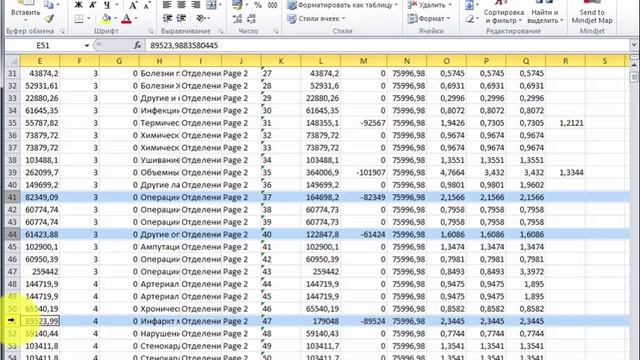Open Стили ячеек dropdown

click(x=316, y=18)
